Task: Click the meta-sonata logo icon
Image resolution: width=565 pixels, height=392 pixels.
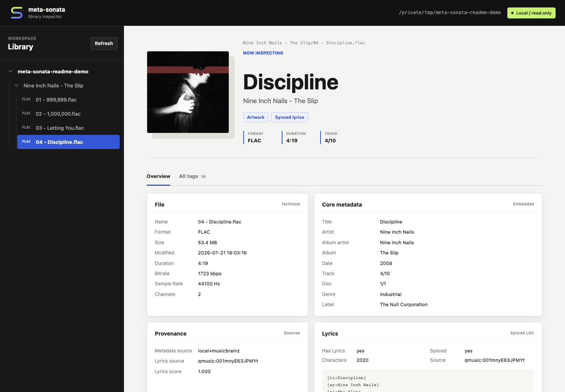Action: point(16,13)
